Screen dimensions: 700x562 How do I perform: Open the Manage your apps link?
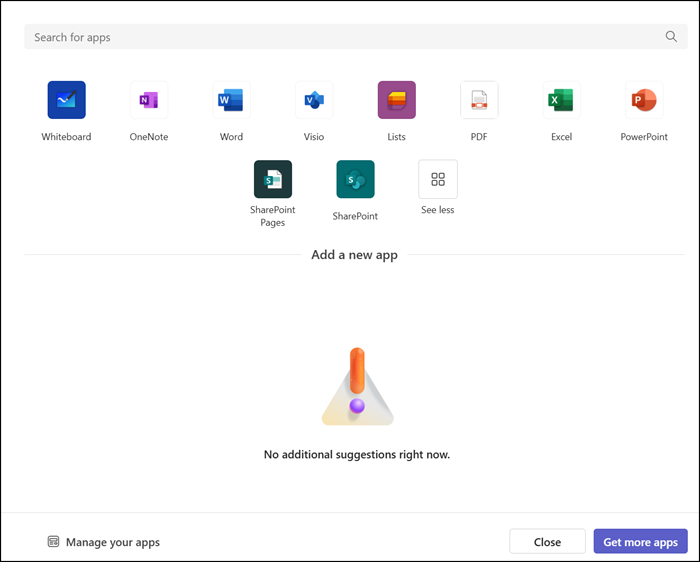(x=112, y=542)
